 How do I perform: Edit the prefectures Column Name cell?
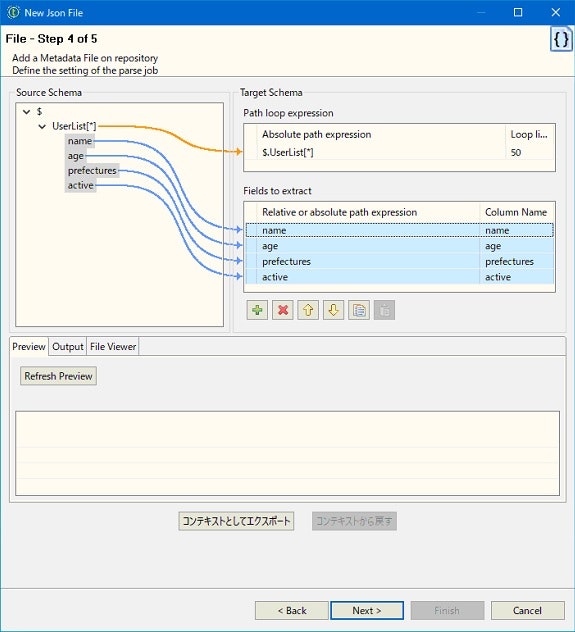[517, 262]
